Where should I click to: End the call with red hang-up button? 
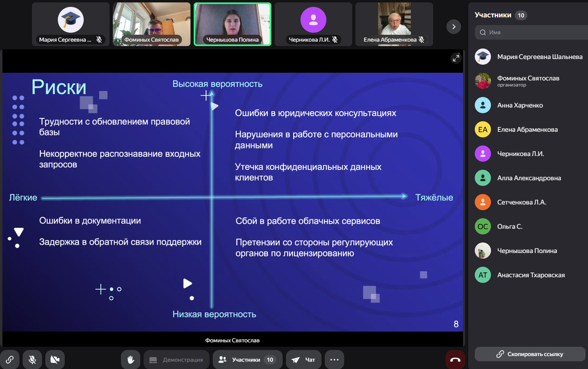tap(455, 360)
